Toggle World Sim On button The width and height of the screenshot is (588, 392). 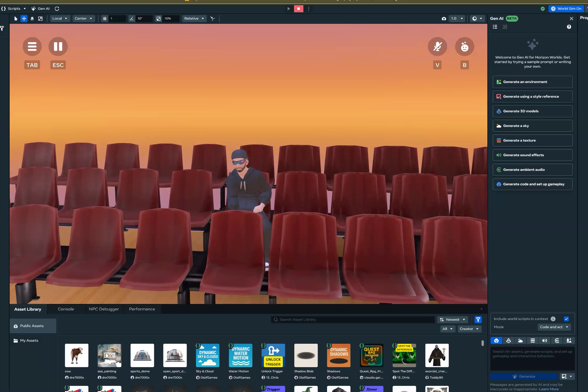(566, 8)
